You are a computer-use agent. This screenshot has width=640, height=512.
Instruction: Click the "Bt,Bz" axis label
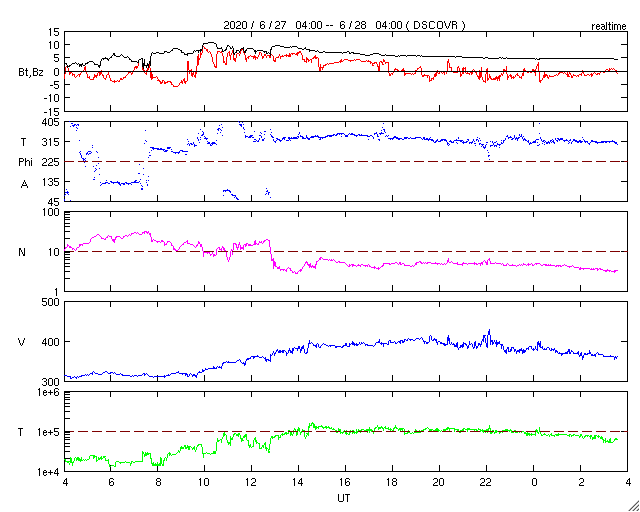point(31,73)
